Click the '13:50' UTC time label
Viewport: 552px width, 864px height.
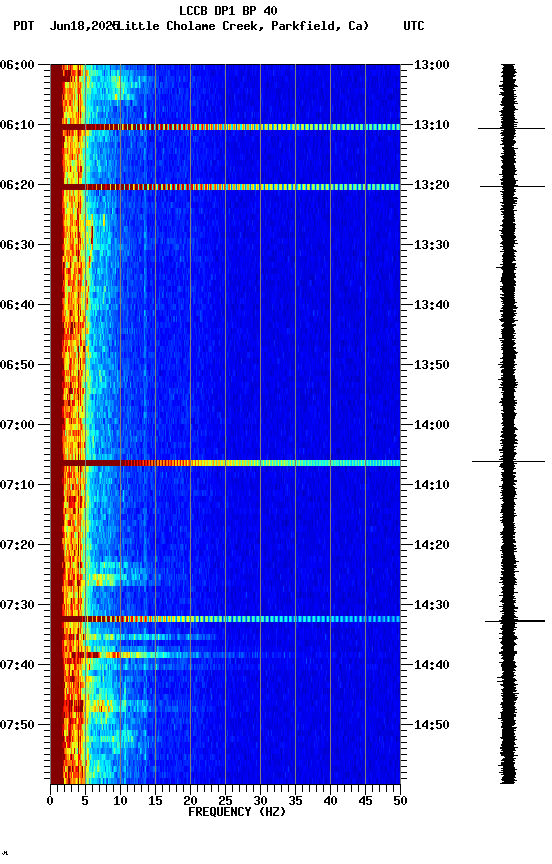pyautogui.click(x=432, y=365)
